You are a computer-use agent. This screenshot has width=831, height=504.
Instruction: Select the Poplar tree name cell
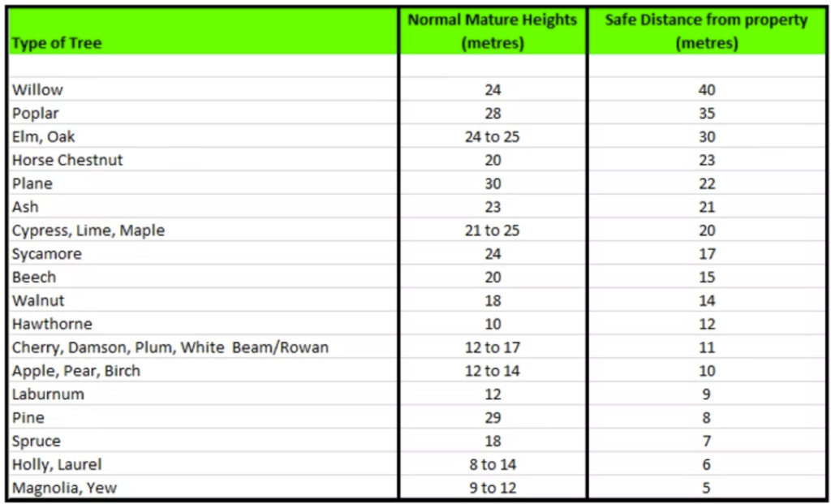[x=36, y=114]
